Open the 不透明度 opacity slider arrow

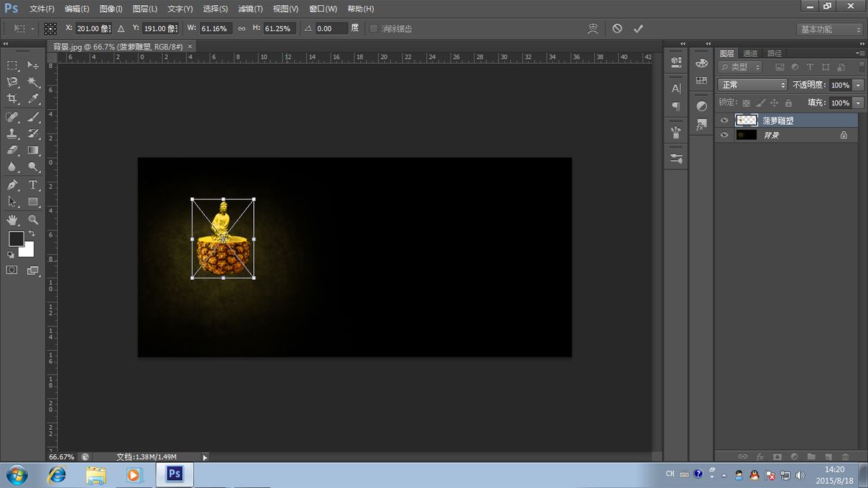pyautogui.click(x=859, y=85)
